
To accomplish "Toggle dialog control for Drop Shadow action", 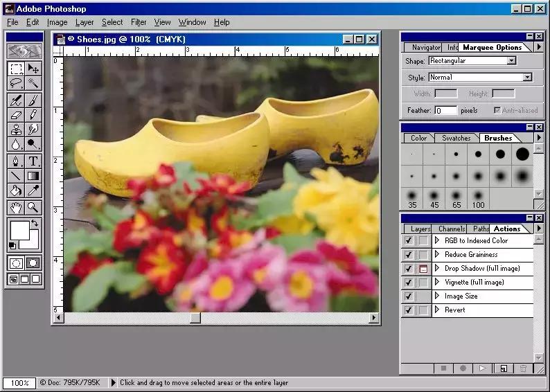I will coord(423,269).
